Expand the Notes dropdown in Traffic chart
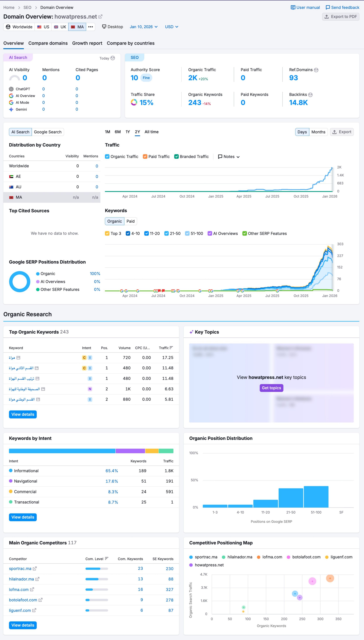The image size is (364, 640). tap(229, 157)
